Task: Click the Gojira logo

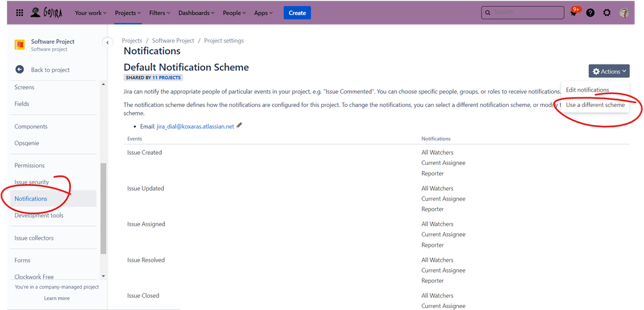Action: 46,12
